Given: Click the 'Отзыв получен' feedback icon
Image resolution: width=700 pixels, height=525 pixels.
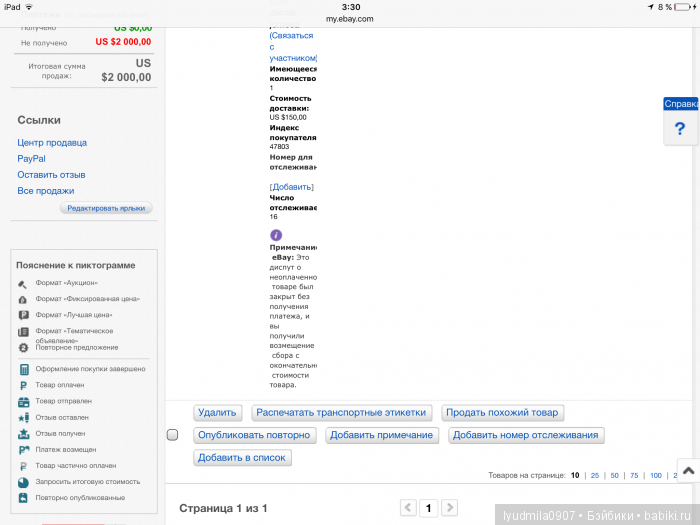Looking at the screenshot, I should [x=23, y=433].
